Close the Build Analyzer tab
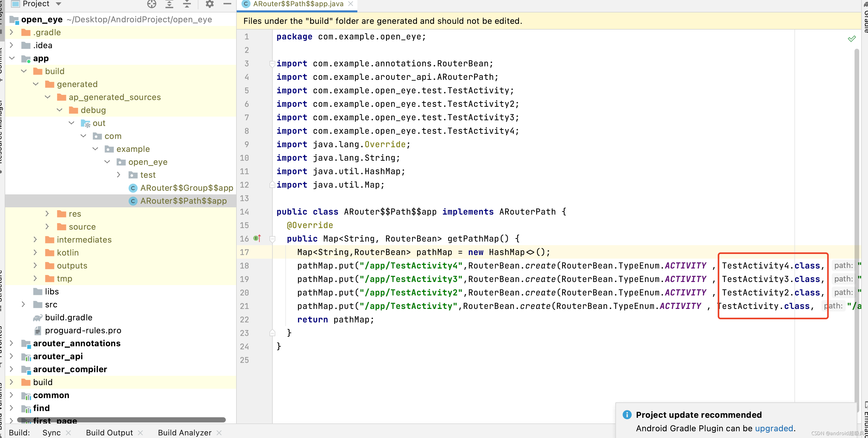 click(219, 433)
